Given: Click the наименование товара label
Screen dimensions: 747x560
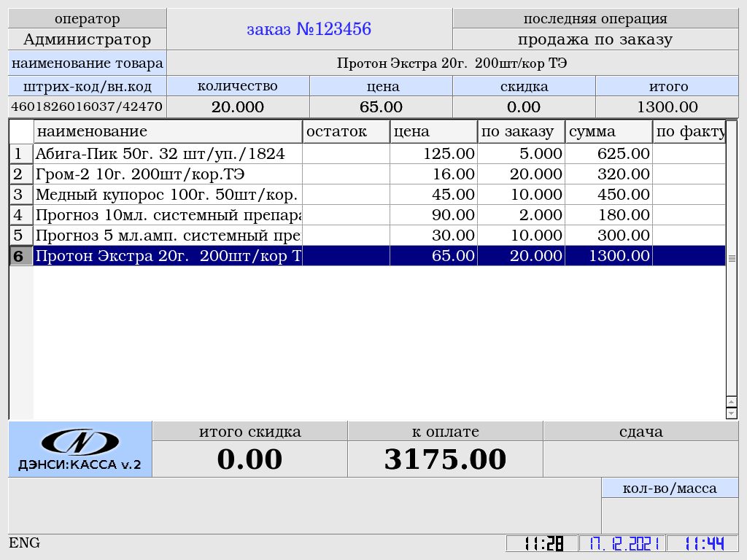Looking at the screenshot, I should tap(88, 63).
